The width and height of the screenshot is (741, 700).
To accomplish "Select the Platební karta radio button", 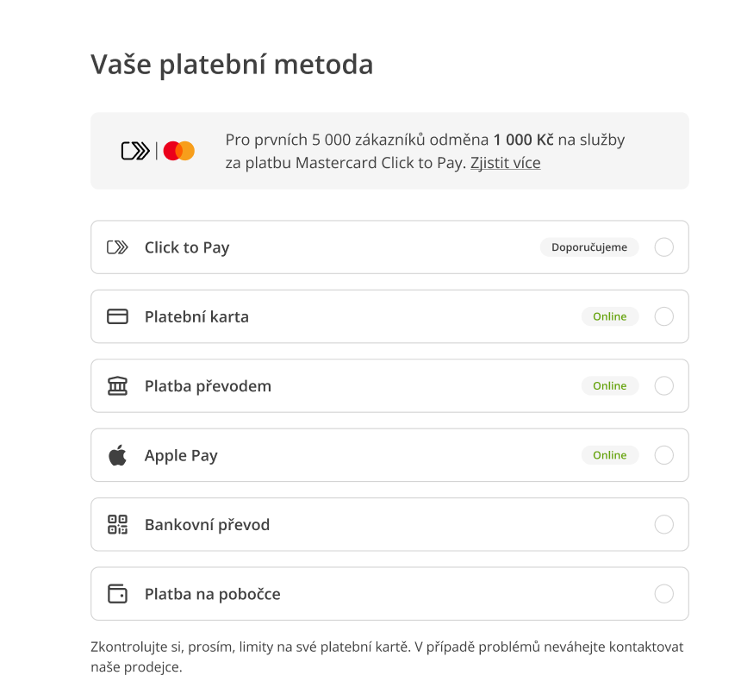I will coord(664,316).
